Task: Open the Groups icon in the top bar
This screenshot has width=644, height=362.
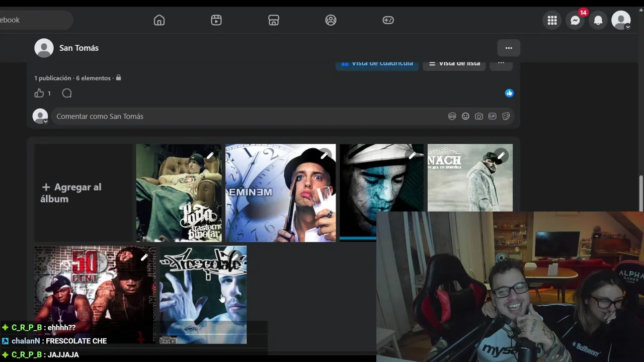Action: tap(331, 20)
